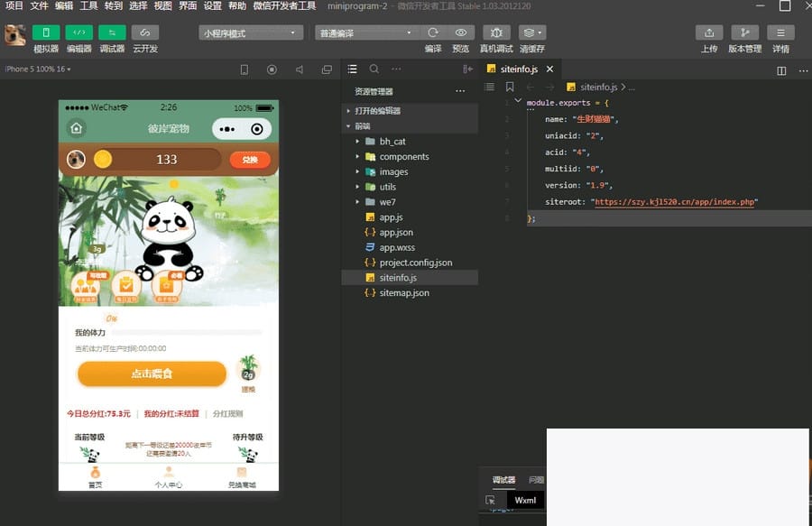Click the search icon in resource manager
The height and width of the screenshot is (526, 812).
pyautogui.click(x=374, y=68)
